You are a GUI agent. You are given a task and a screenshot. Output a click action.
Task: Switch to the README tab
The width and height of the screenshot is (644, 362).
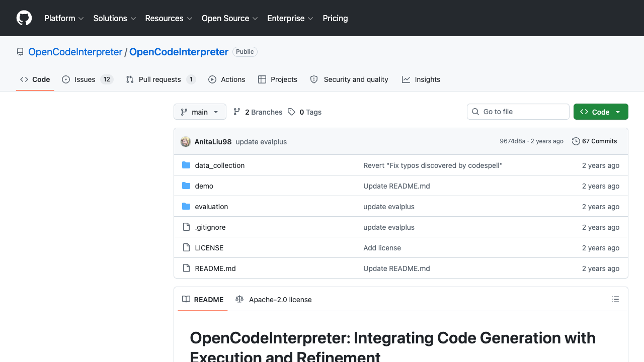point(203,299)
